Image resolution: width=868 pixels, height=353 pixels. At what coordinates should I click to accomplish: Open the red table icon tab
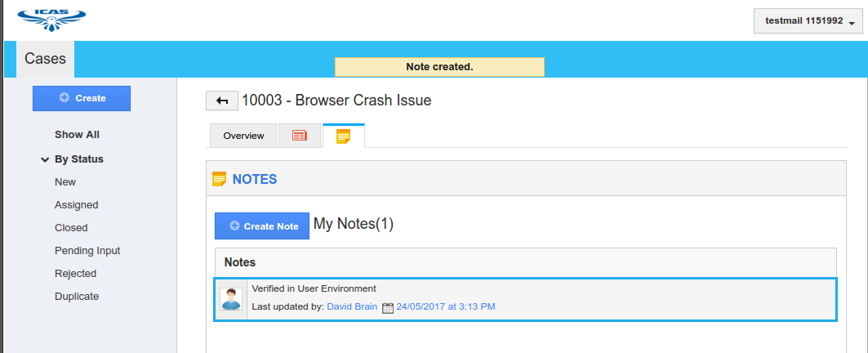click(x=300, y=136)
